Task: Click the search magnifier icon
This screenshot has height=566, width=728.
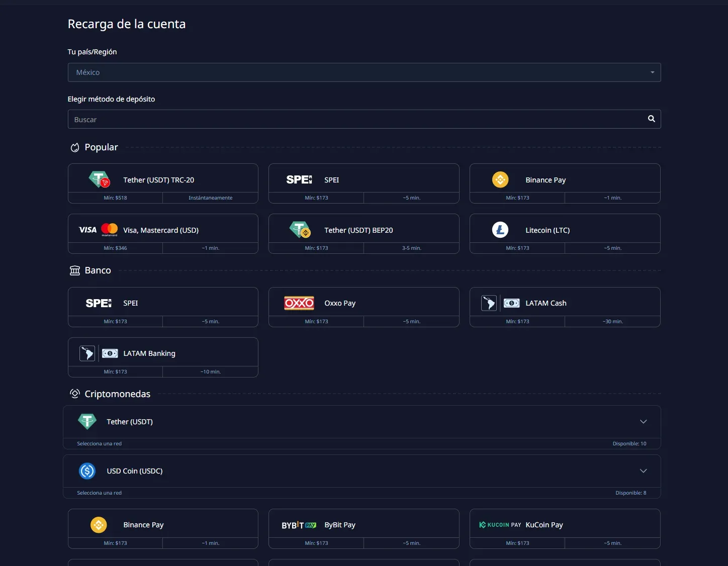Action: point(651,119)
